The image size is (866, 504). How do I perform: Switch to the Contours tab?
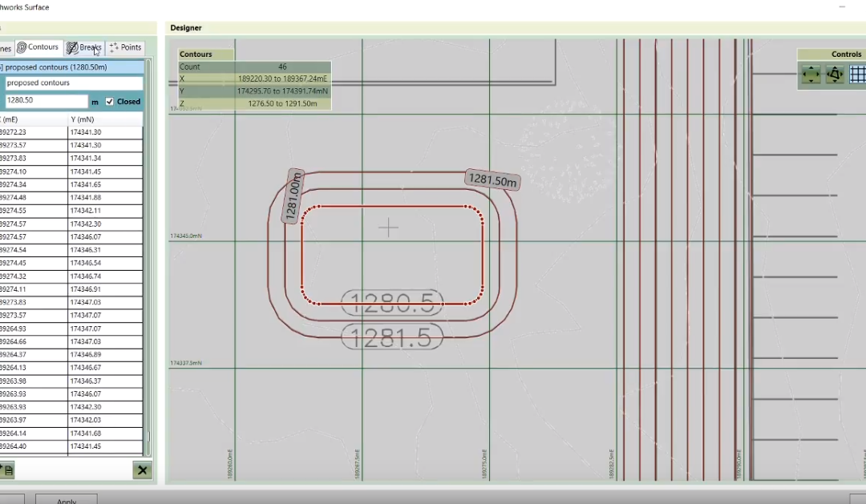(x=38, y=47)
